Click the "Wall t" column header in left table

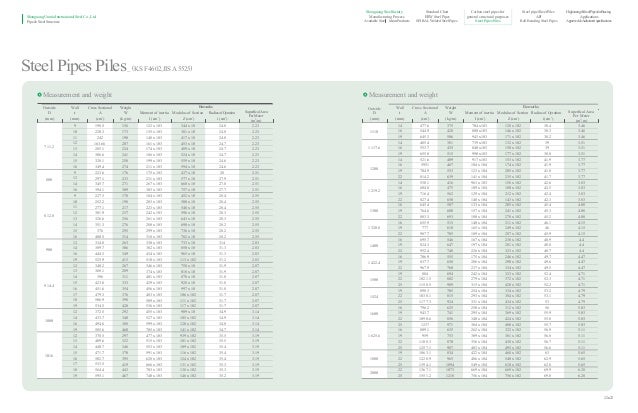[74, 110]
